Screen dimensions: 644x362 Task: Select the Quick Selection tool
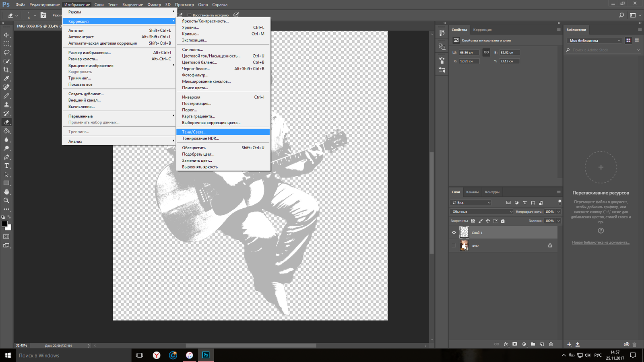(x=6, y=61)
